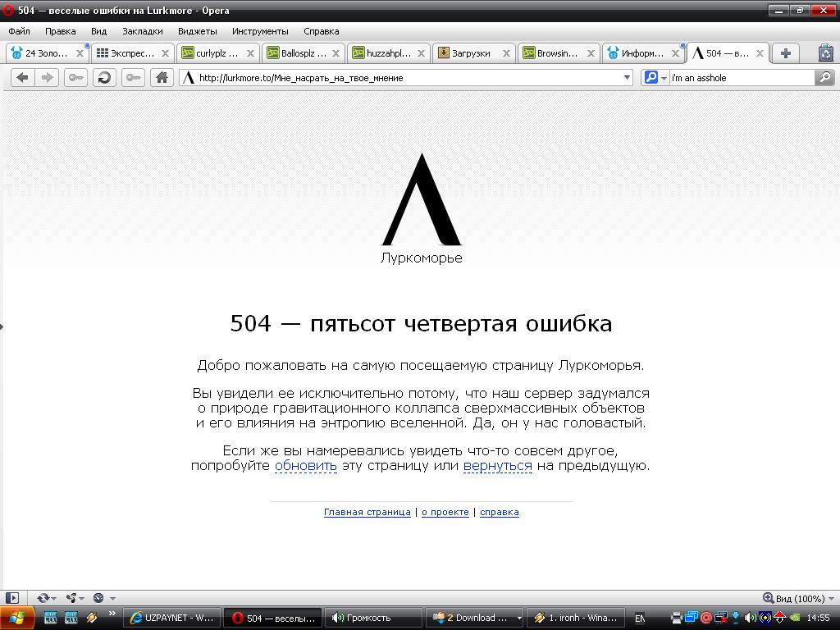Image resolution: width=840 pixels, height=630 pixels.
Task: Open the closed tabs trash bin
Action: (x=826, y=53)
